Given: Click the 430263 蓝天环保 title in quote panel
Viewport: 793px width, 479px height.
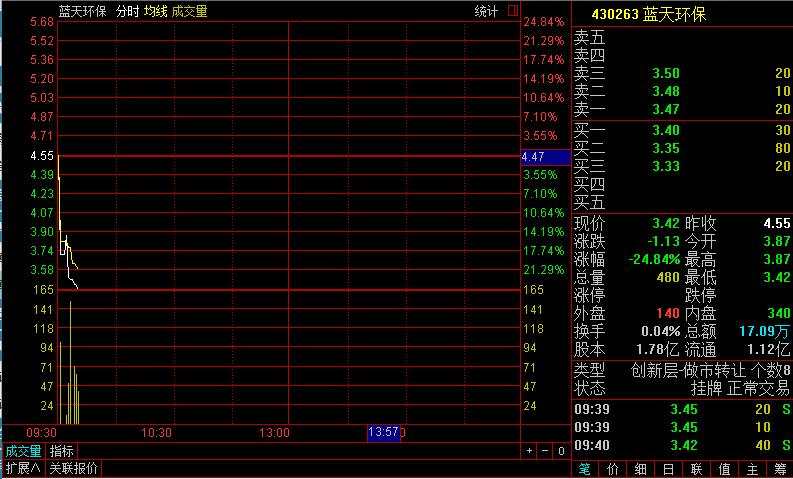Looking at the screenshot, I should coord(649,14).
